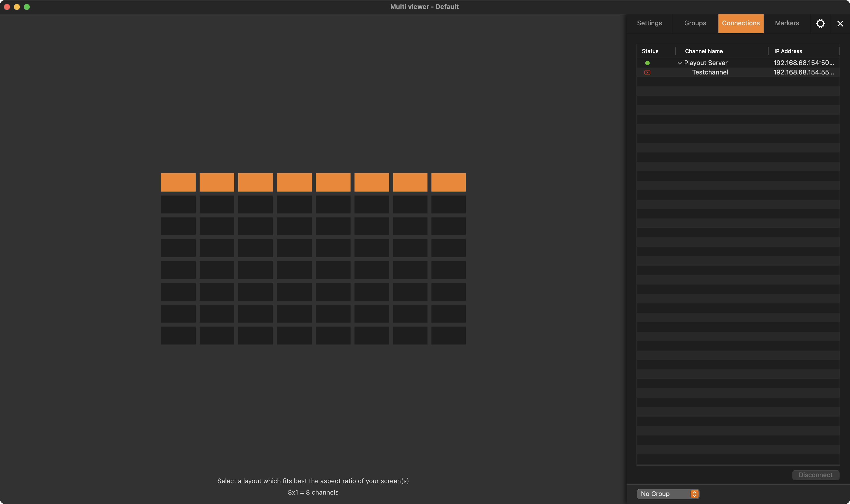Choose the 1x4 layout grid cell

[178, 248]
